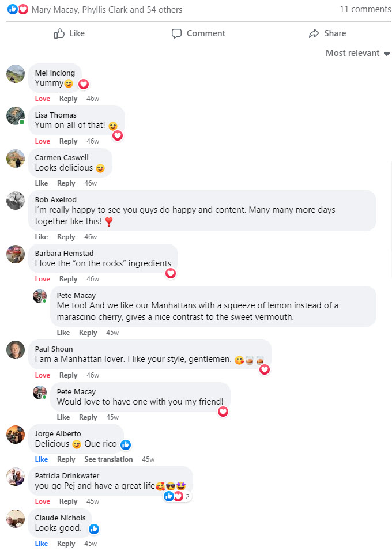The height and width of the screenshot is (551, 392).
Task: Click the thumbs-up reaction on Claude Nichols's comment
Action: pos(94,529)
